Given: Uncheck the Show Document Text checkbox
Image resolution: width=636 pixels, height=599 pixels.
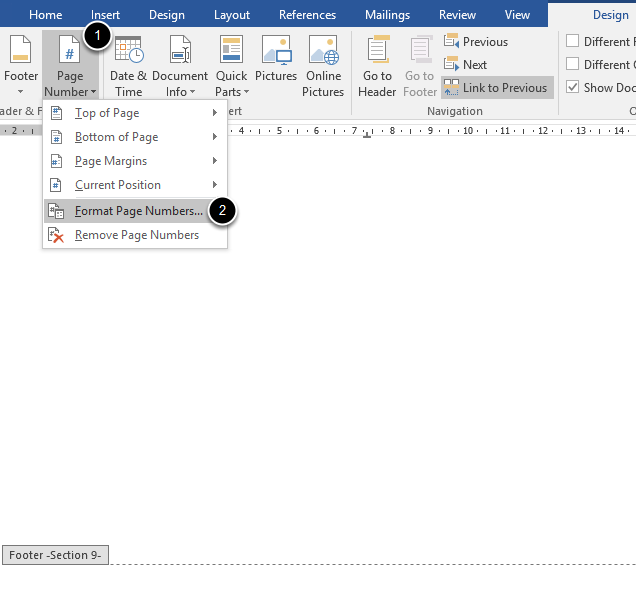Looking at the screenshot, I should pos(572,87).
